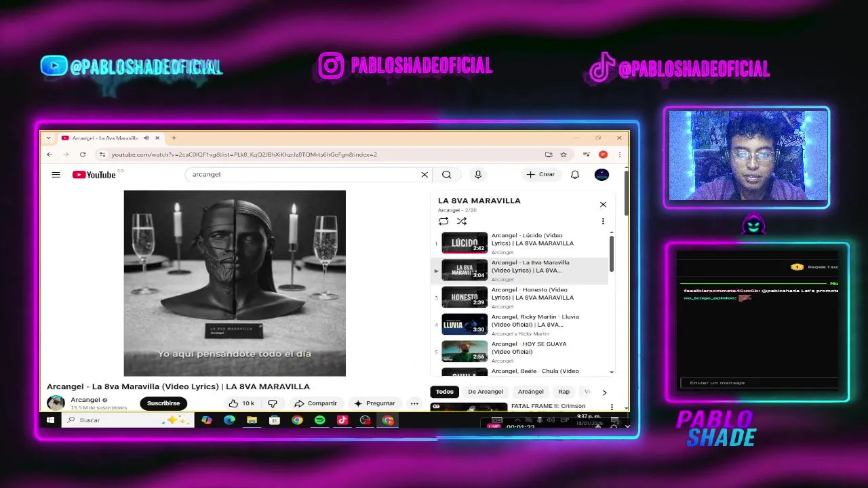Click in the Enviar un mensaje chat field

coord(759,383)
